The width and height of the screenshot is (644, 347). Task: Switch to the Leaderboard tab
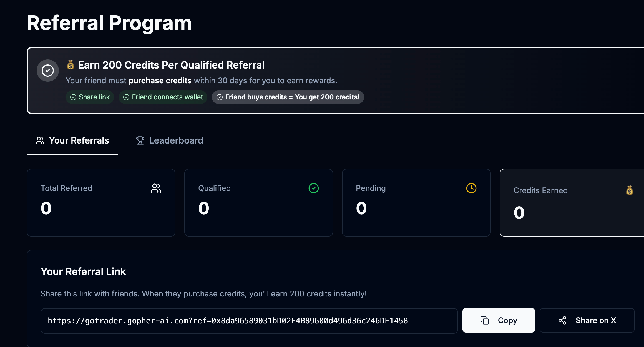pyautogui.click(x=170, y=140)
